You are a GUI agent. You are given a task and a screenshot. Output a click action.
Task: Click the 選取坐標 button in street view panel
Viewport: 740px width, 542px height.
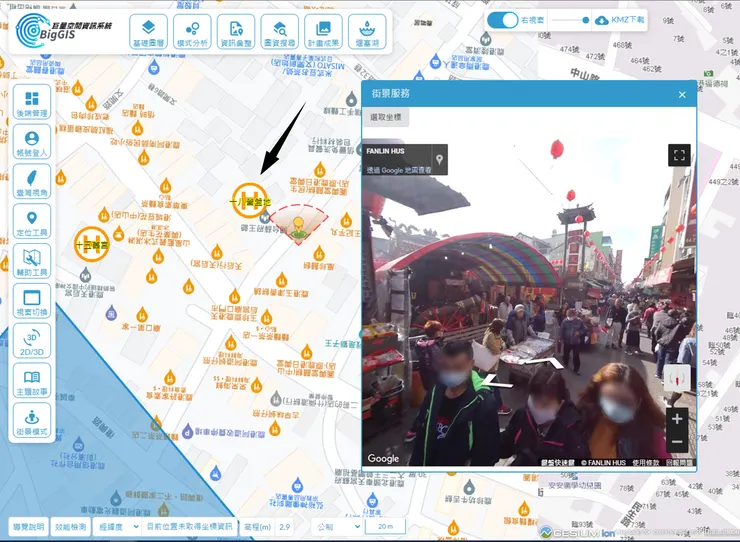coord(386,117)
